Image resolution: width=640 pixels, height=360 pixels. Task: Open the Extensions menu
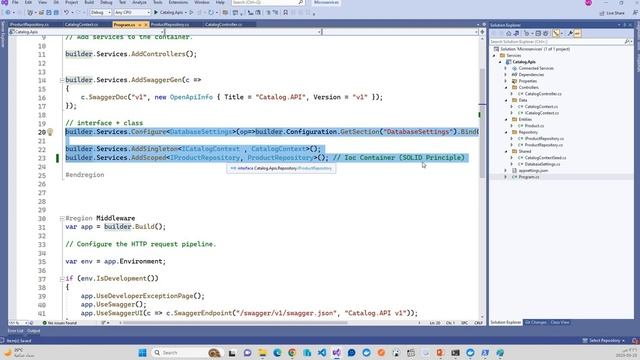(178, 2)
